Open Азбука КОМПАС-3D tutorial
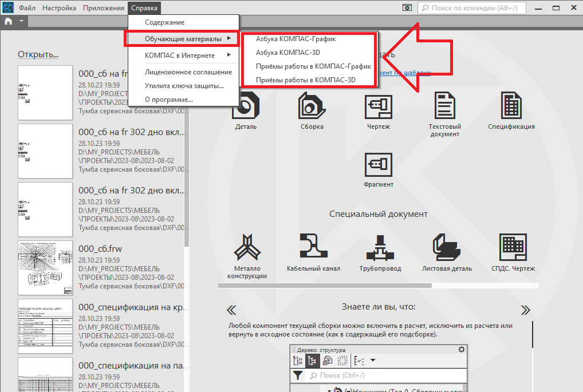This screenshot has height=392, width=583. pyautogui.click(x=308, y=53)
